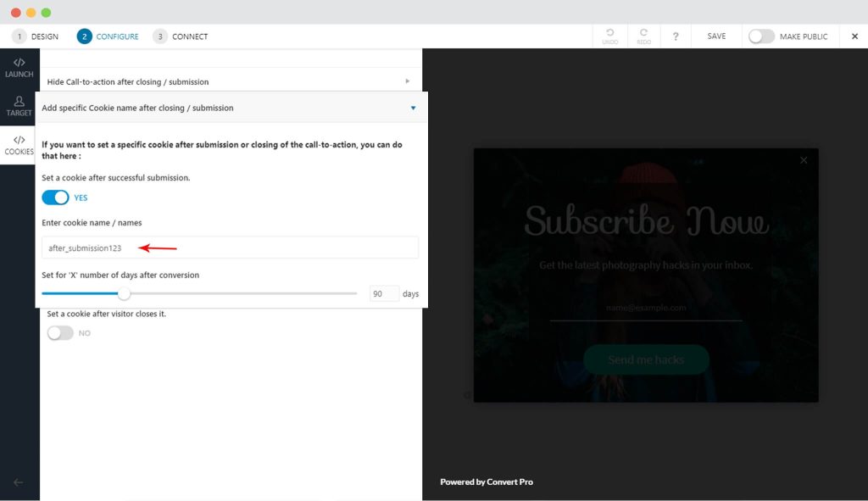
Task: Click the Redo icon
Action: click(644, 36)
